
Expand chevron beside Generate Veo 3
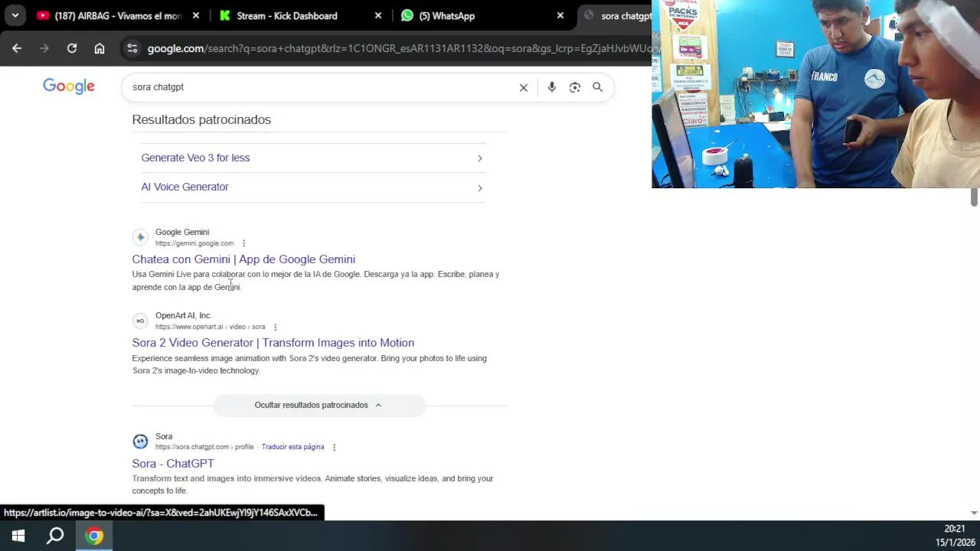480,158
